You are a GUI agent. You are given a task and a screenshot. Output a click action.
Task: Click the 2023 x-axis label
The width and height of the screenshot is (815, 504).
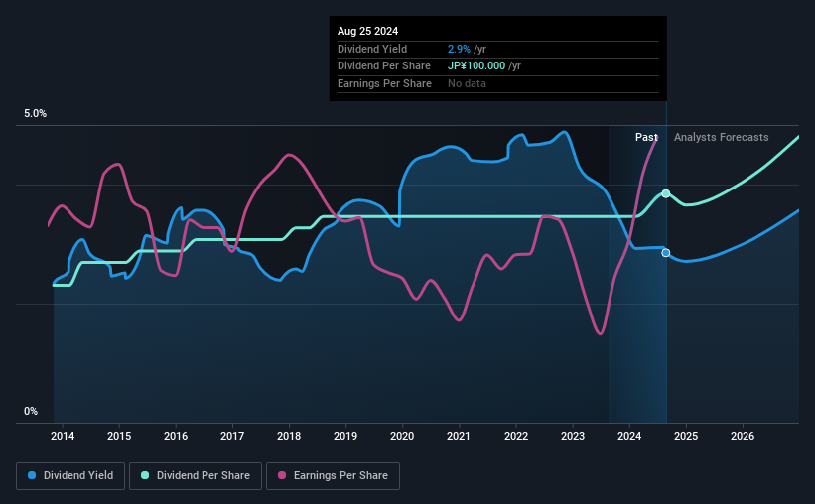point(573,436)
